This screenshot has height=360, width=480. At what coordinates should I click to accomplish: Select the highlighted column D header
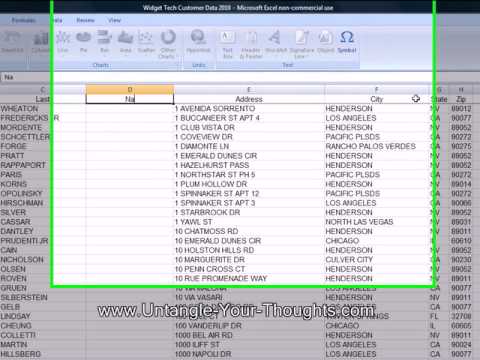(130, 89)
